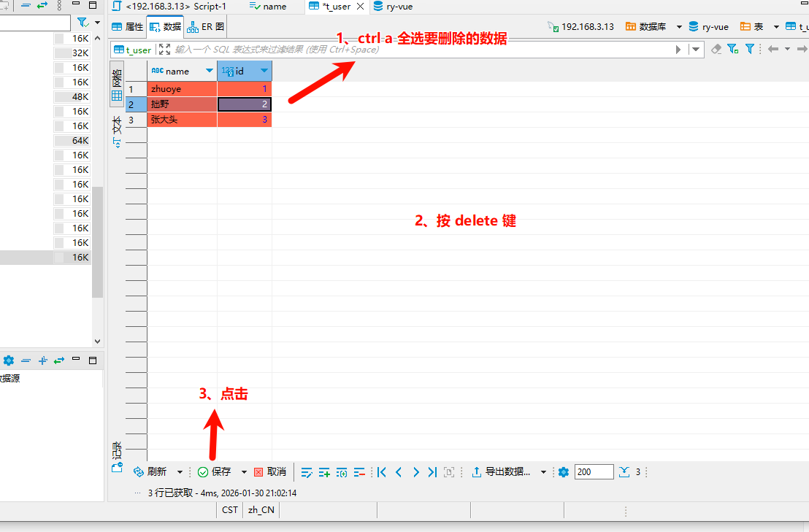809x532 pixels.
Task: Open the id column sort dropdown
Action: [x=264, y=71]
